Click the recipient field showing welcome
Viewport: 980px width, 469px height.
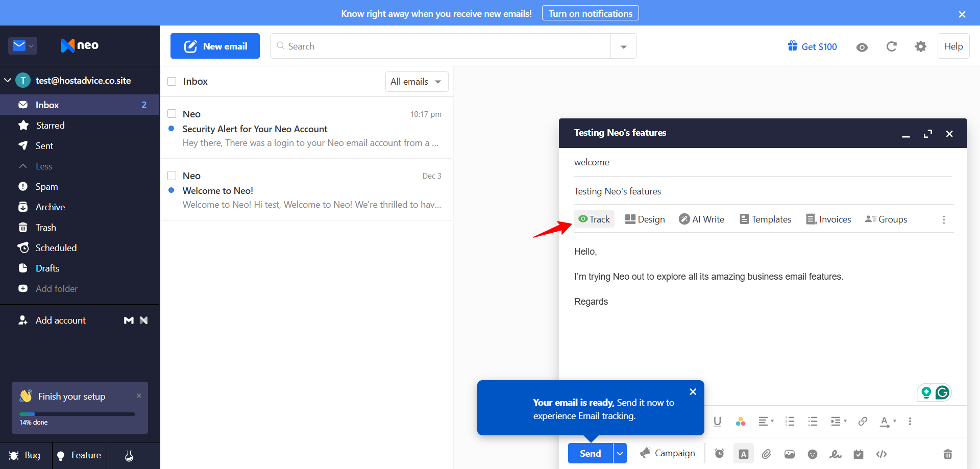(x=763, y=162)
